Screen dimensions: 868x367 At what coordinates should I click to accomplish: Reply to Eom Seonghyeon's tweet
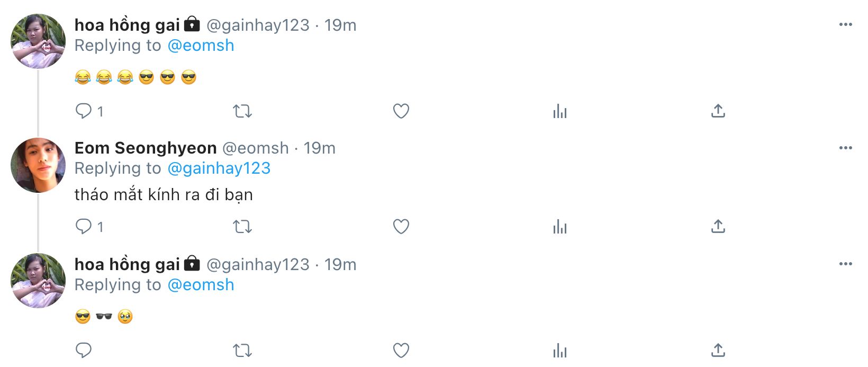(84, 227)
